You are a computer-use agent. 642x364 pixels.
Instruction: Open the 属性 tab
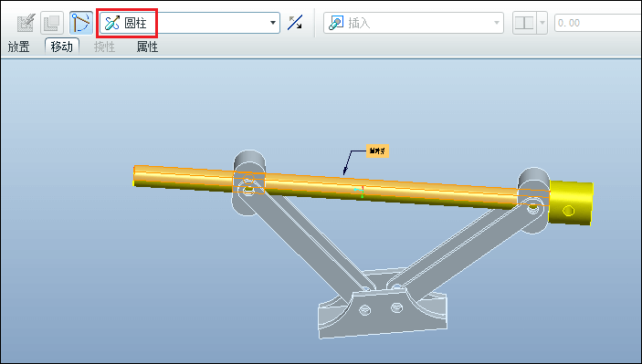(147, 47)
